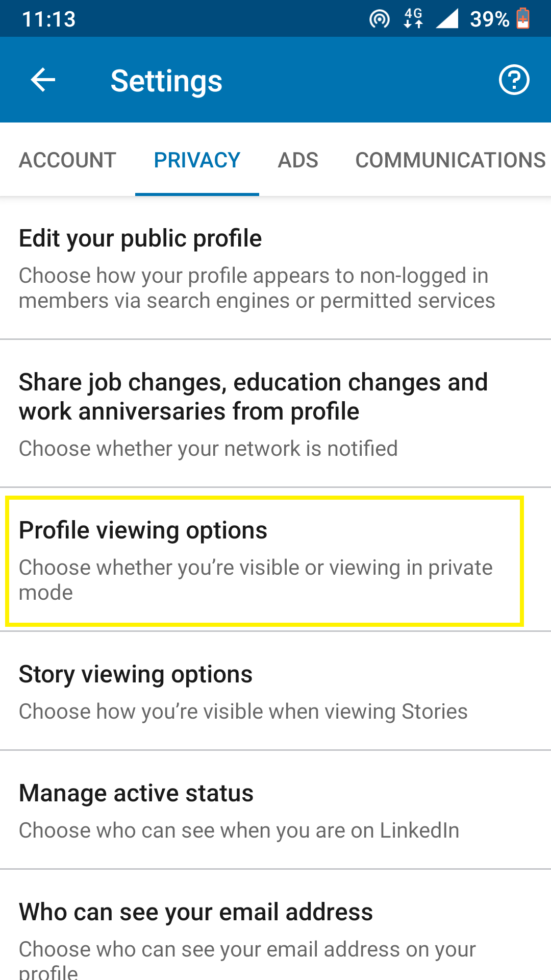Open the ADS tab
The width and height of the screenshot is (551, 980).
(298, 160)
